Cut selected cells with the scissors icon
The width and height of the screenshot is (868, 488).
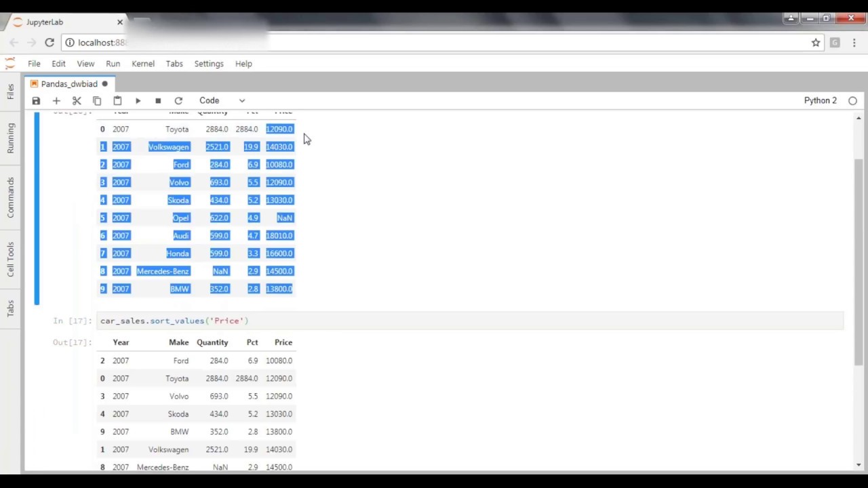(77, 100)
